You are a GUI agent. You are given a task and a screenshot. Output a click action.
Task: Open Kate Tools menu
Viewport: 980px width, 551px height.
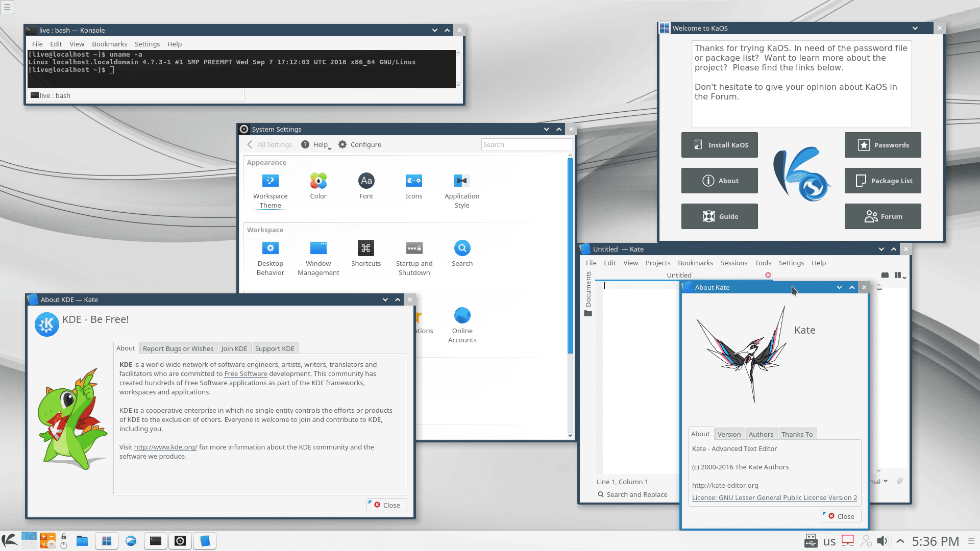click(x=763, y=263)
